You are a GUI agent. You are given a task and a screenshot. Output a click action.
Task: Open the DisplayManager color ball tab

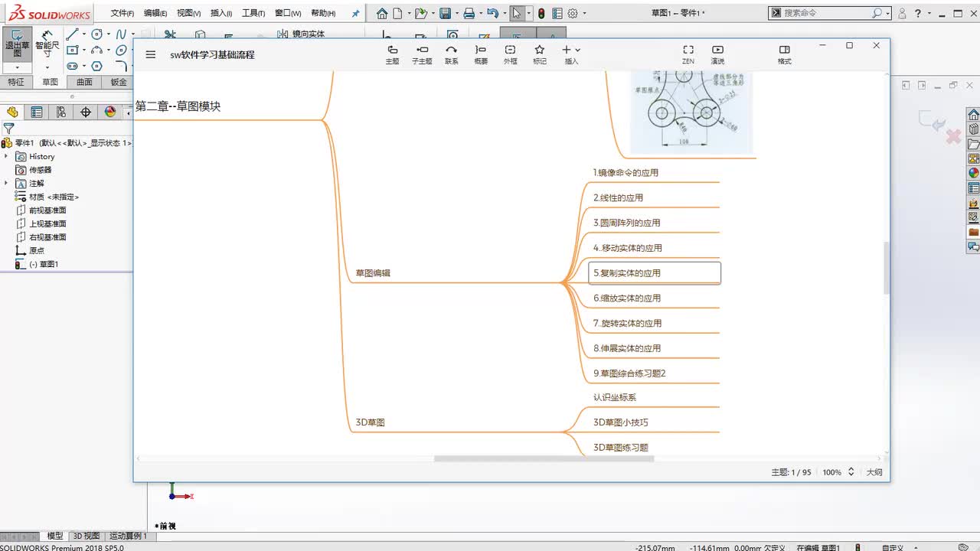tap(110, 112)
